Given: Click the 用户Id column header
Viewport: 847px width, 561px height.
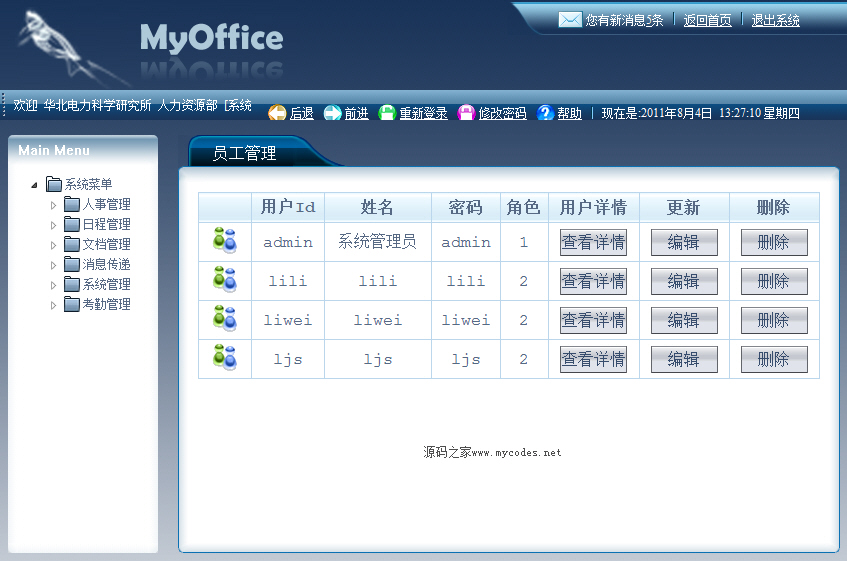Looking at the screenshot, I should [288, 207].
